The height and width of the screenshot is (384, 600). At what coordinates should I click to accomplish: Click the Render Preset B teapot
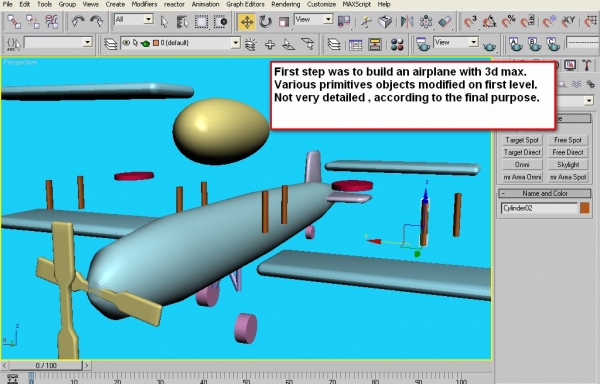[x=534, y=44]
